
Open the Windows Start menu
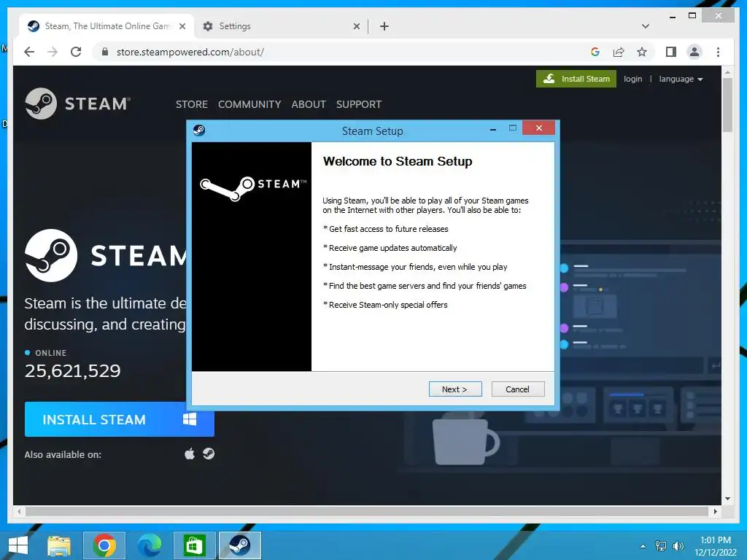[x=18, y=545]
